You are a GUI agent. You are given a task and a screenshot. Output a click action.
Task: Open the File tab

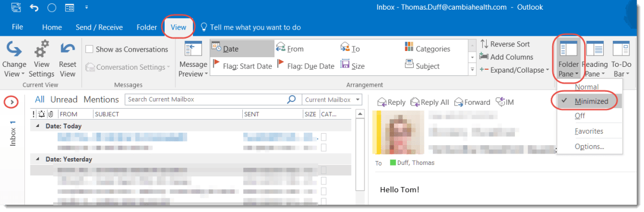17,27
